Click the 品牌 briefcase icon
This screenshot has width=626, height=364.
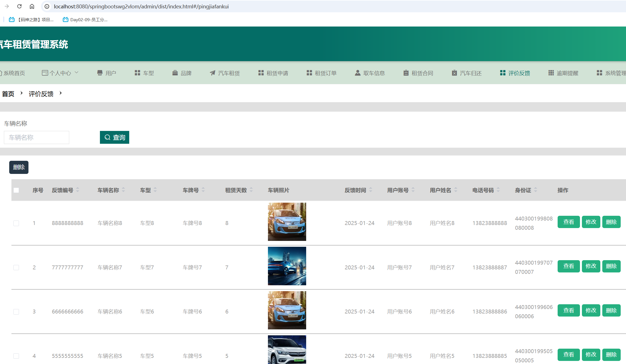tap(175, 73)
